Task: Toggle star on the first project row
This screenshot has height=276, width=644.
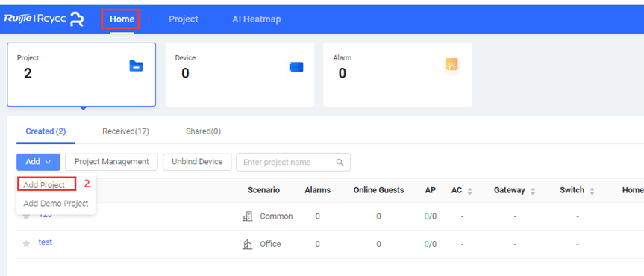Action: pyautogui.click(x=26, y=216)
